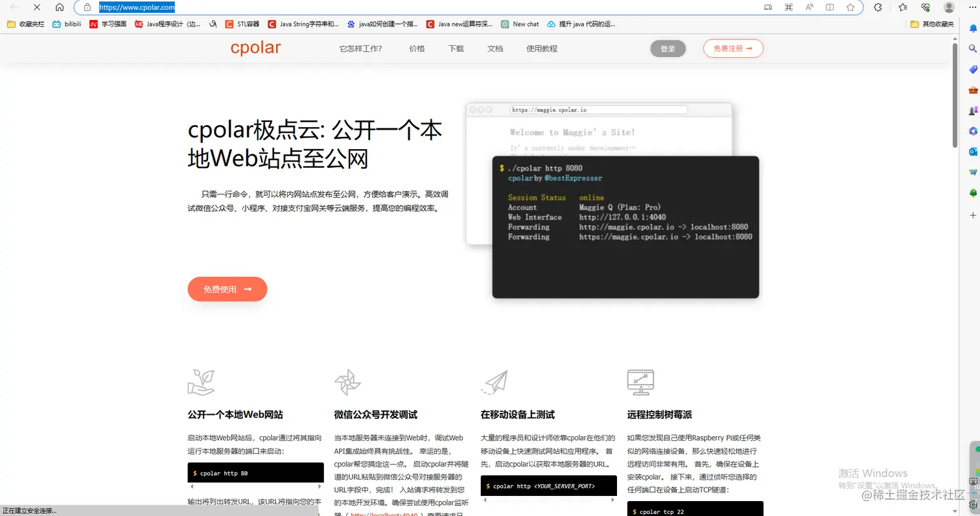The image size is (980, 516).
Task: Click the 免费注册 sign-up button
Action: coord(733,48)
